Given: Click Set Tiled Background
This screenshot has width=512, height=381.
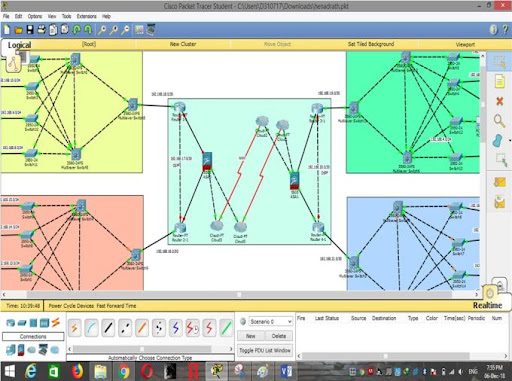Looking at the screenshot, I should pos(371,44).
